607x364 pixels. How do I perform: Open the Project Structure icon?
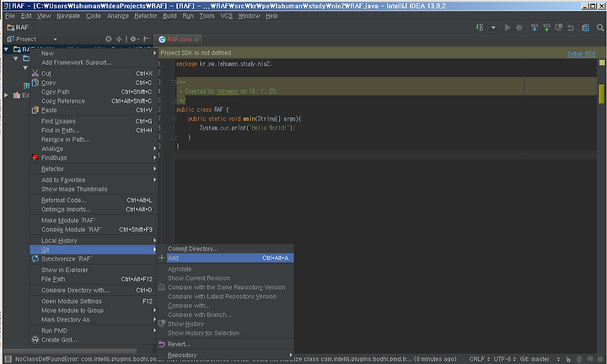click(x=586, y=28)
